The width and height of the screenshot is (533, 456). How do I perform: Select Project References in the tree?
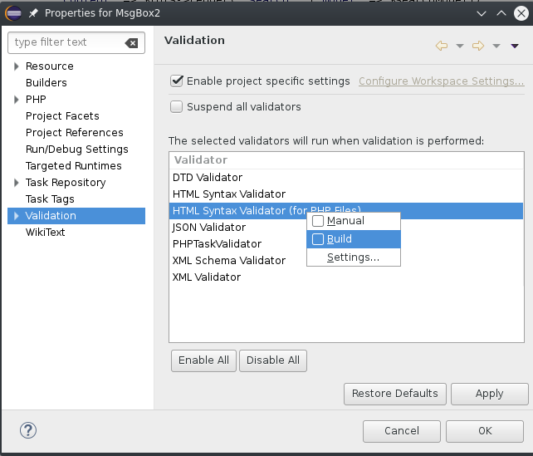tap(74, 133)
